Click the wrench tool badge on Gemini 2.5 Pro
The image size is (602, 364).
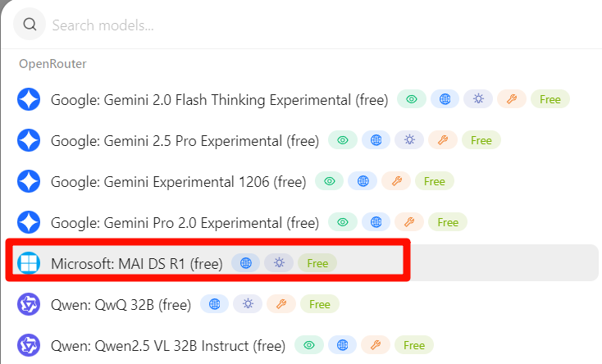point(443,140)
